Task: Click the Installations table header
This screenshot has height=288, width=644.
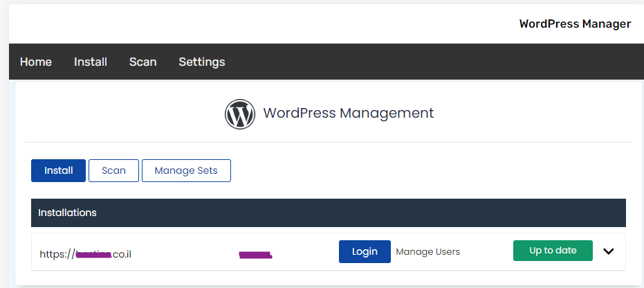Action: 328,213
